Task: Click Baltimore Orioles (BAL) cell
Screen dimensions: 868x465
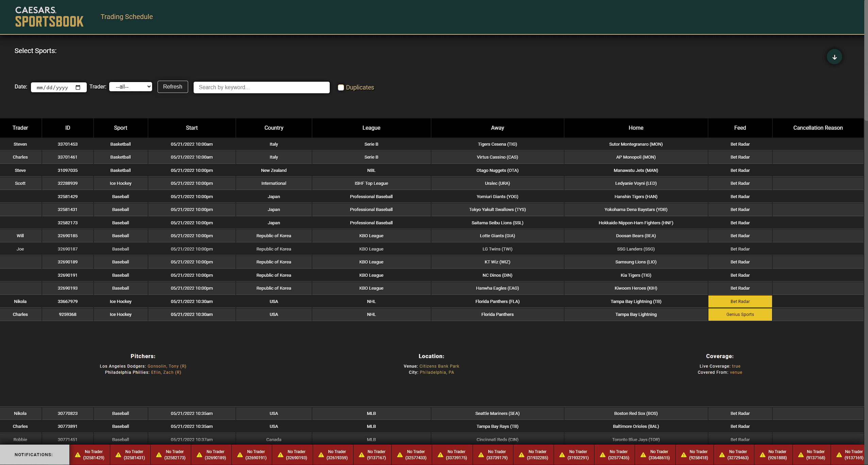Action: point(636,427)
